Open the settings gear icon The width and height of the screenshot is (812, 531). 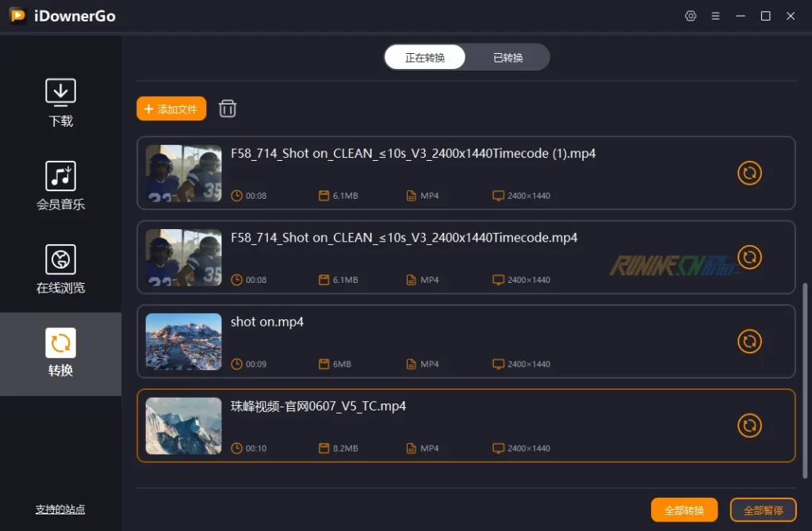[691, 16]
